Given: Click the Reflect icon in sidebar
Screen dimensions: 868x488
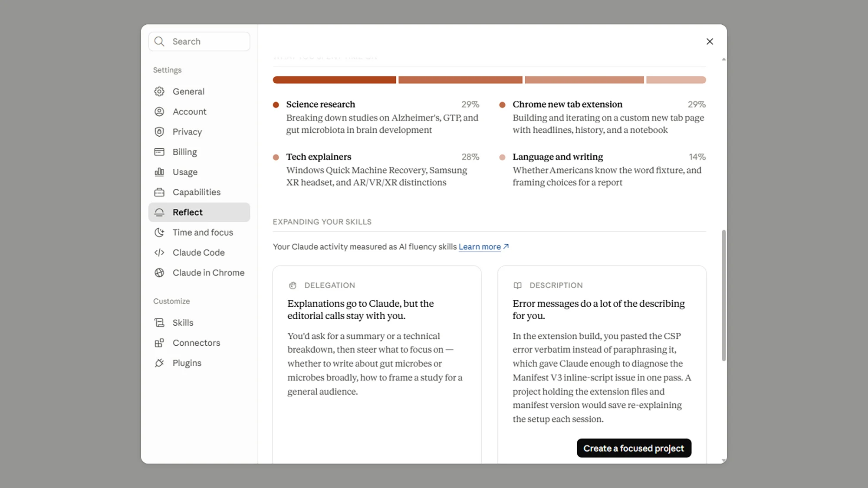Looking at the screenshot, I should point(159,212).
